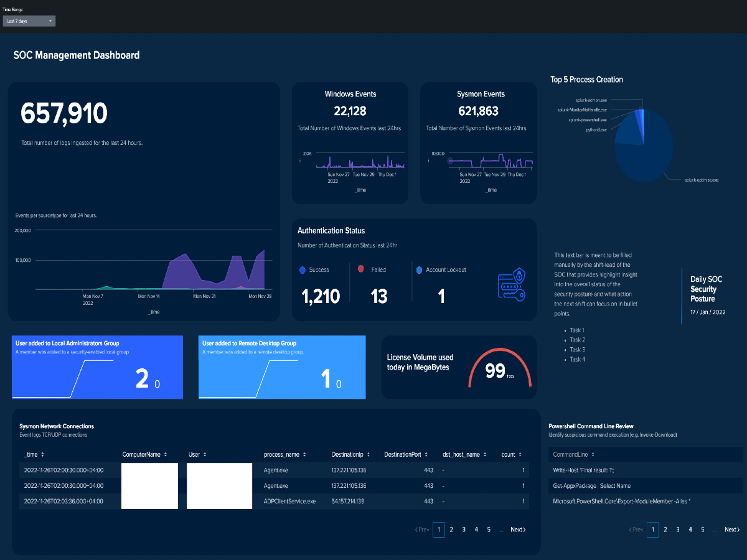Open the User added to Local Administrators panel
The image size is (747, 560).
click(x=97, y=367)
